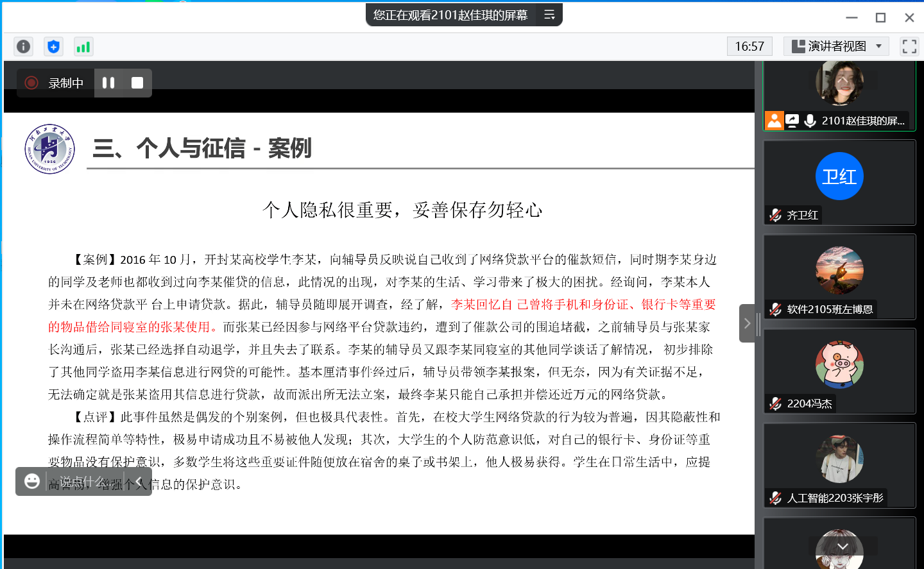Check the green network signal icon
This screenshot has height=569, width=924.
[x=83, y=47]
